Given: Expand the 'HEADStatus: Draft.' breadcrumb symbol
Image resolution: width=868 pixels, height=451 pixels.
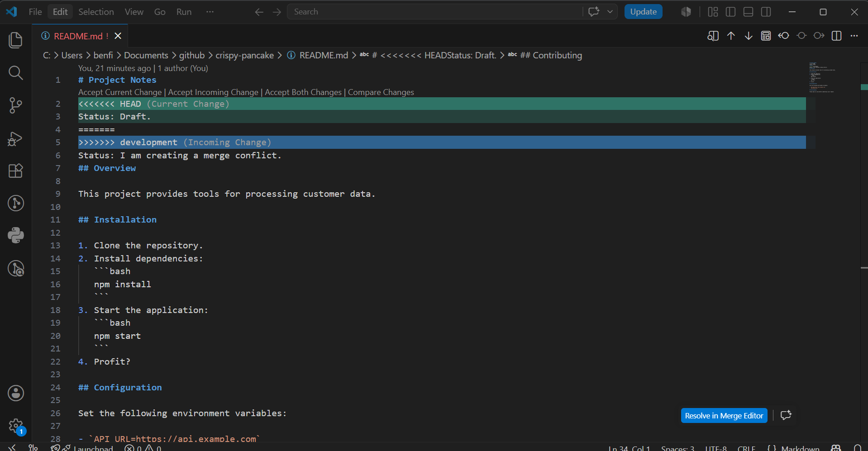Looking at the screenshot, I should click(428, 55).
